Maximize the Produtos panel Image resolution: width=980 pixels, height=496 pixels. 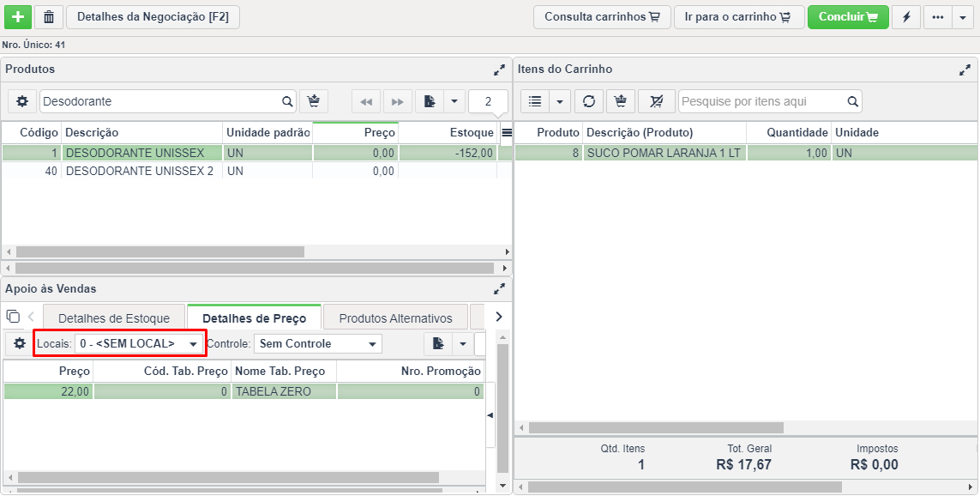[x=499, y=70]
